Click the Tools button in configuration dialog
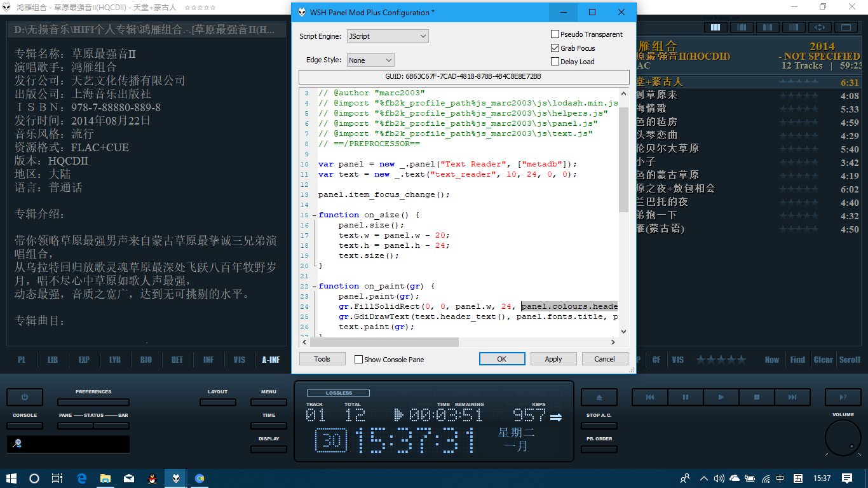Image resolution: width=868 pixels, height=488 pixels. (x=322, y=359)
